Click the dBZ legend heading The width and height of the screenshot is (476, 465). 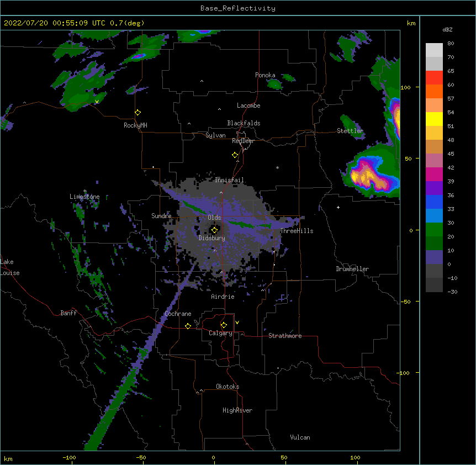point(447,30)
